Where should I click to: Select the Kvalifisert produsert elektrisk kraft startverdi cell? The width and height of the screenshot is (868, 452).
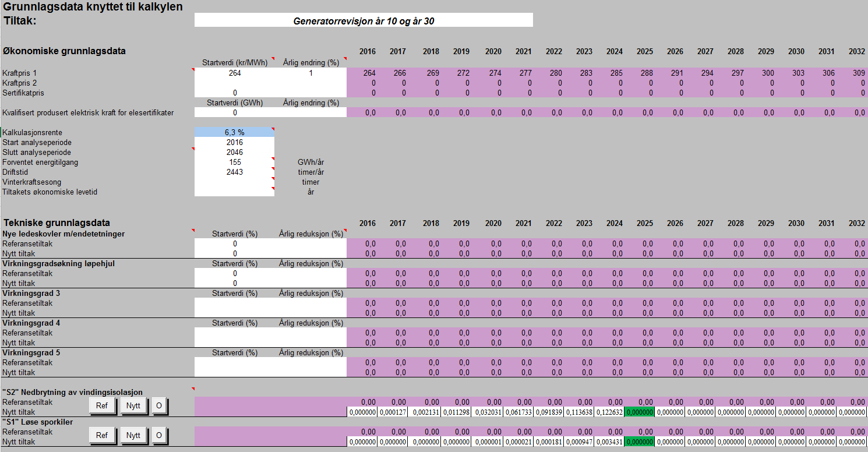coord(235,112)
